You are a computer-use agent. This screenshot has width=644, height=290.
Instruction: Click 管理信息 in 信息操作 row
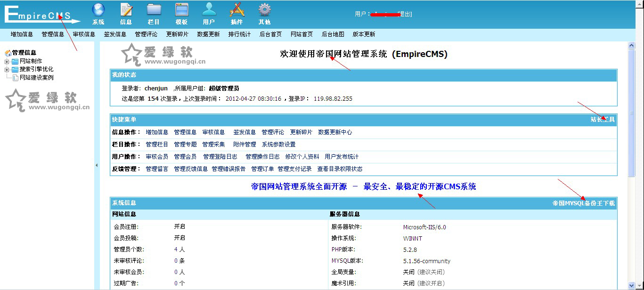(185, 132)
